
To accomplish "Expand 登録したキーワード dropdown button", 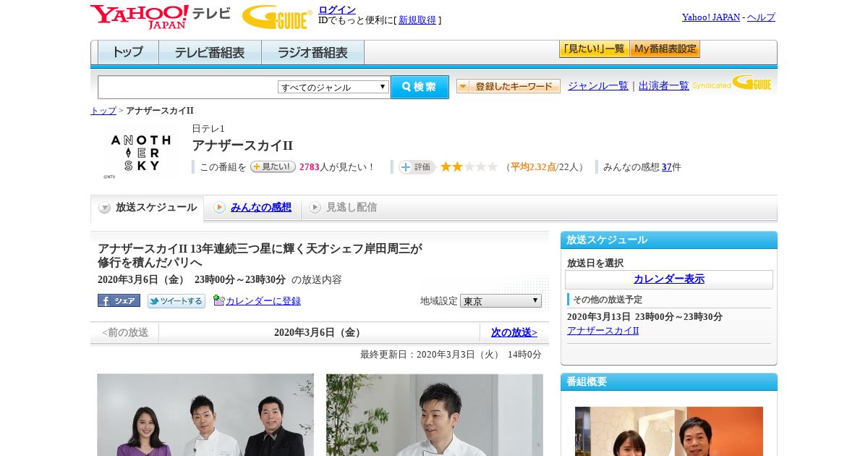I will 509,86.
